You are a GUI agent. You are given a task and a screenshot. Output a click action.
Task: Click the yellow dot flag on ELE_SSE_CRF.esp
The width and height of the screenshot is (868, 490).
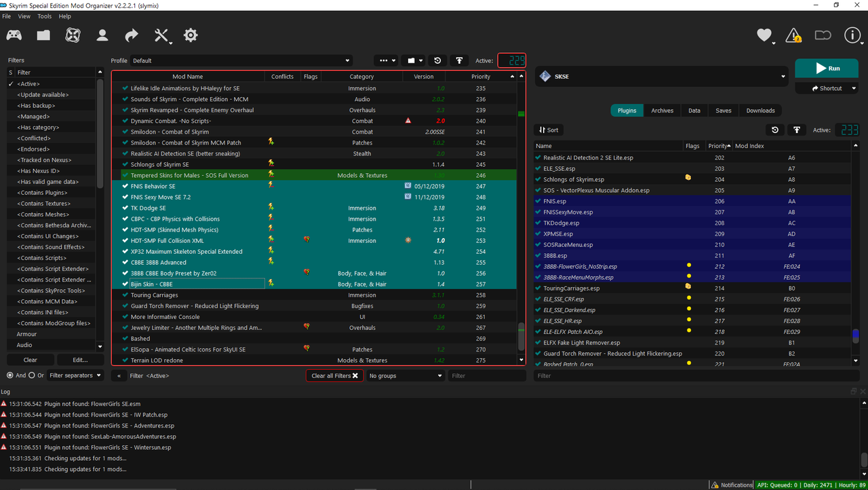(x=689, y=299)
